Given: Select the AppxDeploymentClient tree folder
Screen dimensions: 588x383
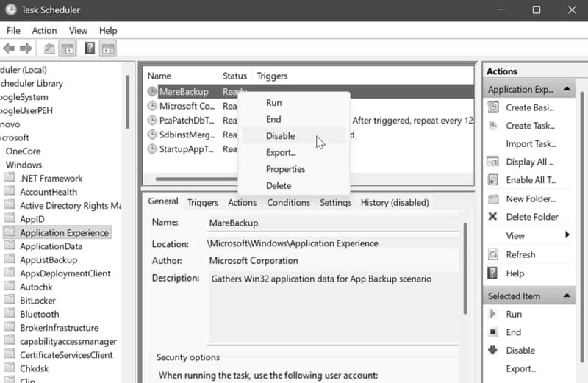Looking at the screenshot, I should point(65,273).
